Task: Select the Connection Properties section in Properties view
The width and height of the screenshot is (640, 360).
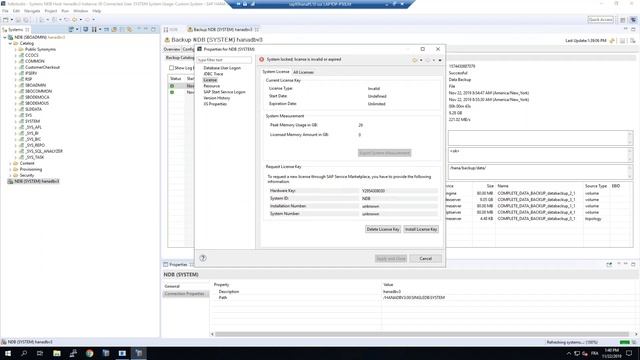Action: (186, 294)
